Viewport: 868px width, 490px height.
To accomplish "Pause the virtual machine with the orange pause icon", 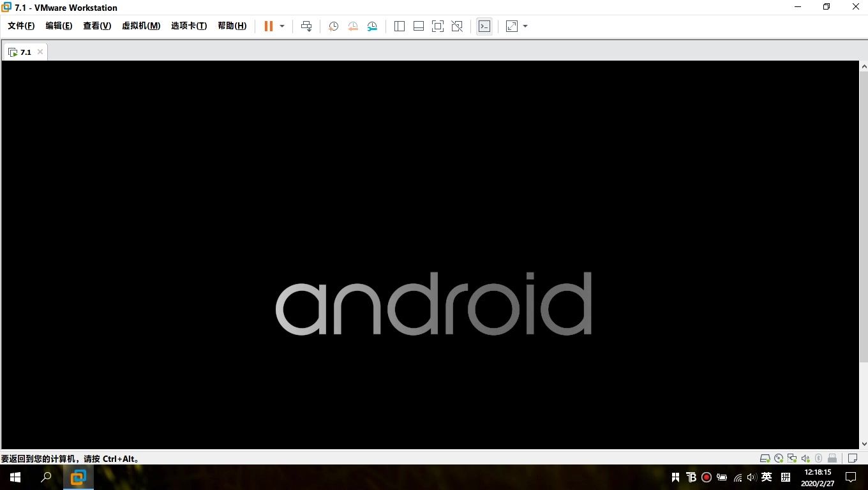I will coord(269,26).
